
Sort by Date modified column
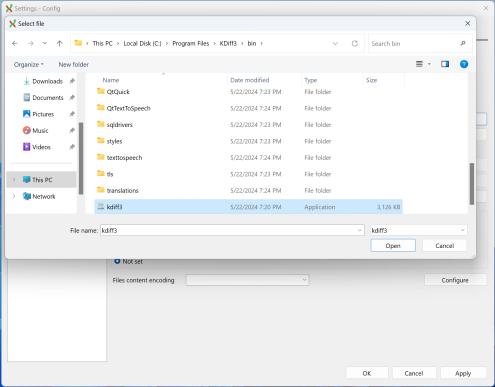point(250,80)
